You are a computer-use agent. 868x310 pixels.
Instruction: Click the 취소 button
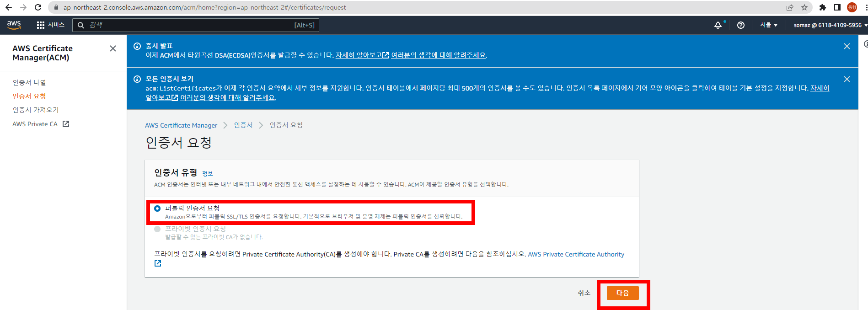click(x=584, y=293)
